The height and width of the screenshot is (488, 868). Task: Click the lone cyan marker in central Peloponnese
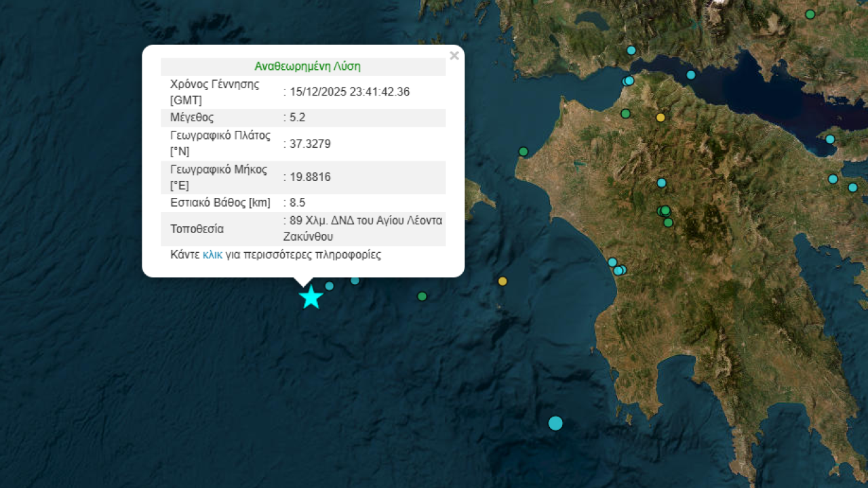coord(662,183)
